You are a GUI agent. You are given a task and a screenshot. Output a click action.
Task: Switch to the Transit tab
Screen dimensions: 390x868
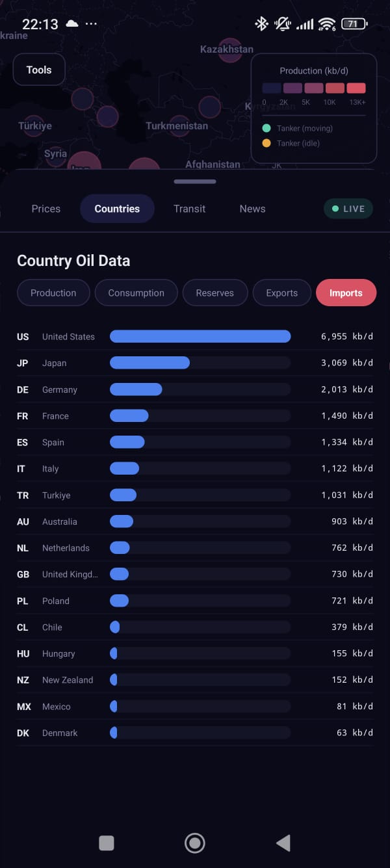pos(189,208)
